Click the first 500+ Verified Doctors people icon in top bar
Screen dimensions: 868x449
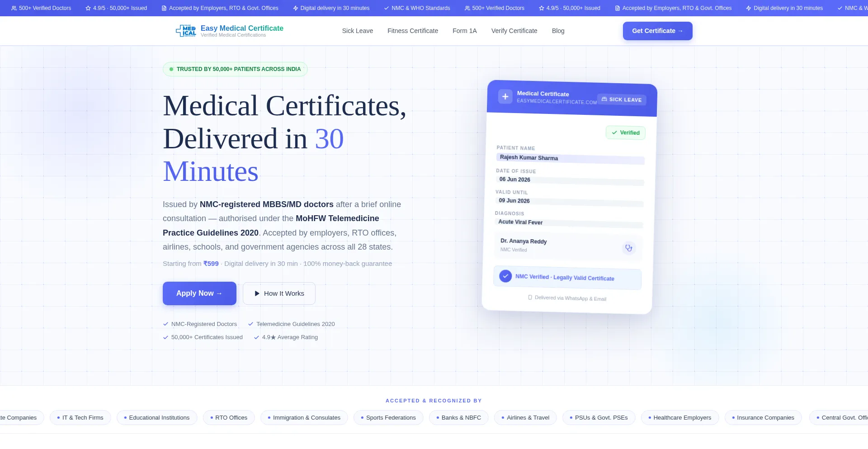click(14, 8)
